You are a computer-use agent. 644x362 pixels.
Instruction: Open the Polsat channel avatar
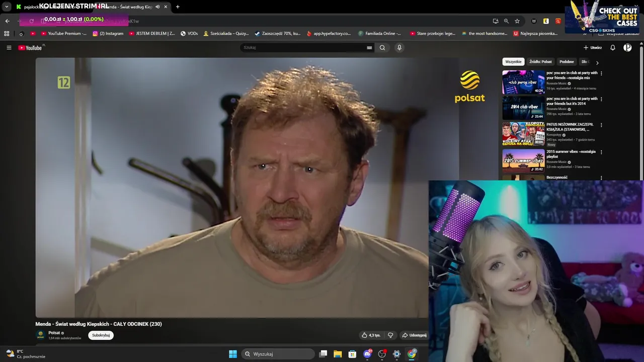(x=41, y=335)
